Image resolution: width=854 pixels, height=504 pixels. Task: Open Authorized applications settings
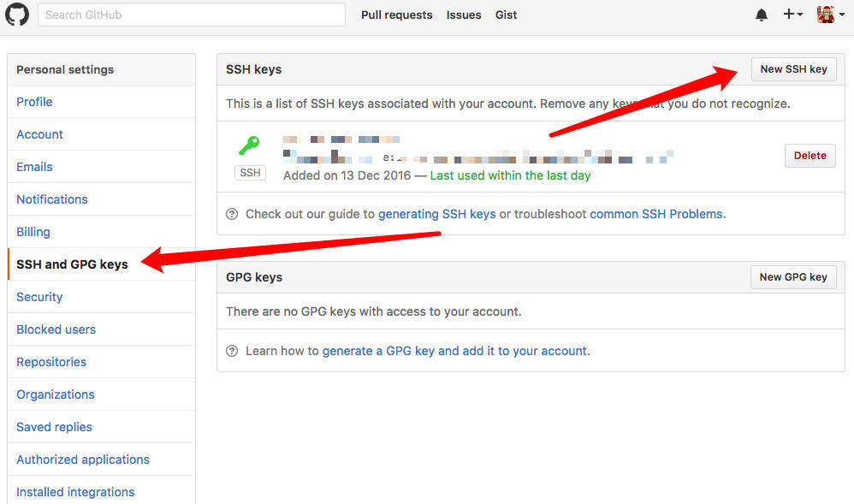coord(101,460)
